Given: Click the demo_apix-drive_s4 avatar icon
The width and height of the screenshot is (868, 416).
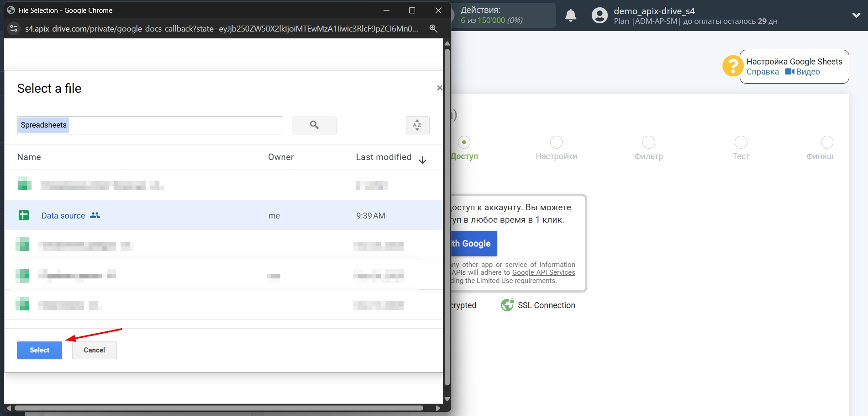Looking at the screenshot, I should coord(599,15).
